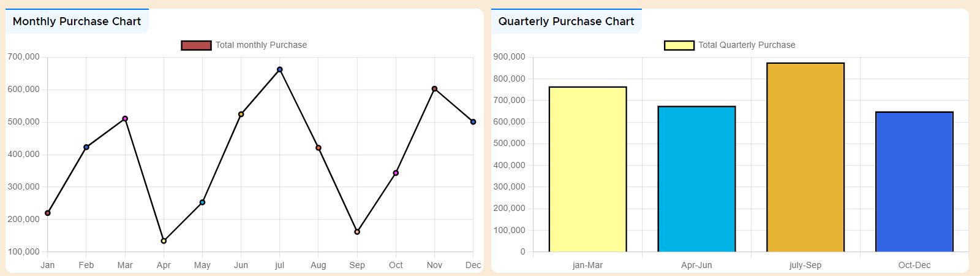Select the Oct-Dec blue bar

(914, 182)
